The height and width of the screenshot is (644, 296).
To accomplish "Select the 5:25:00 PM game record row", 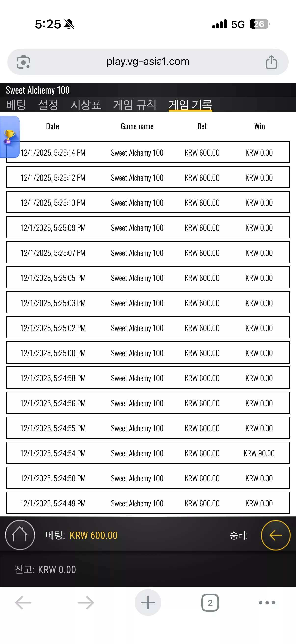I will (x=148, y=352).
